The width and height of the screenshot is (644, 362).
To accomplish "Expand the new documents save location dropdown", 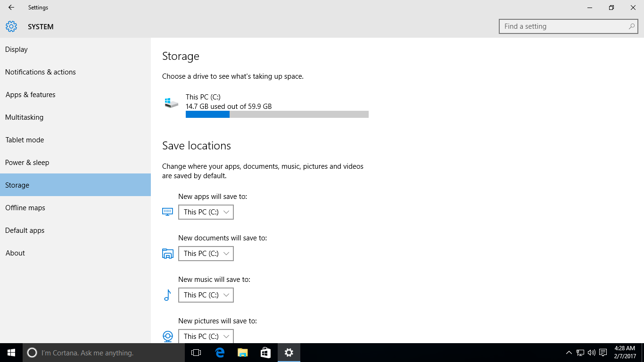I will tap(206, 254).
